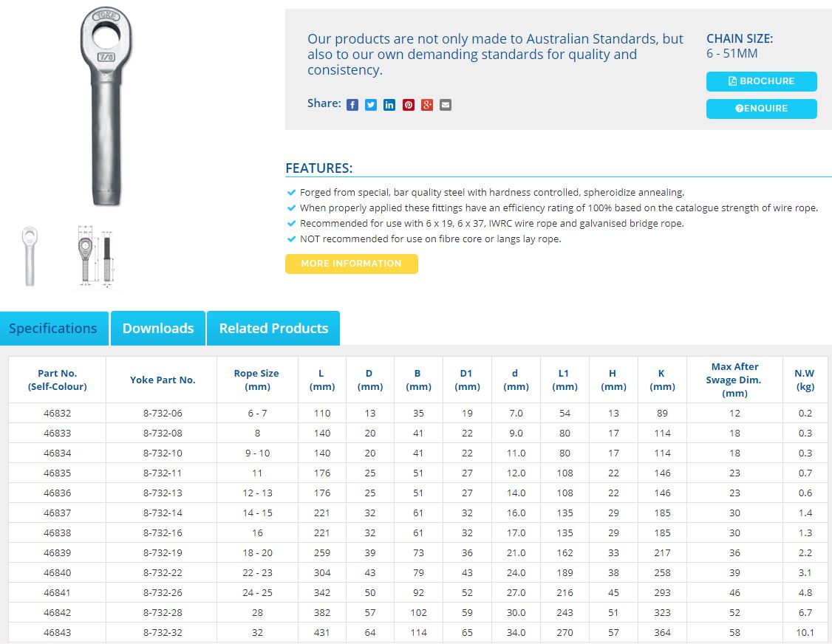Click Yoke part number 8-732-14
Viewport: 832px width, 644px height.
point(163,513)
